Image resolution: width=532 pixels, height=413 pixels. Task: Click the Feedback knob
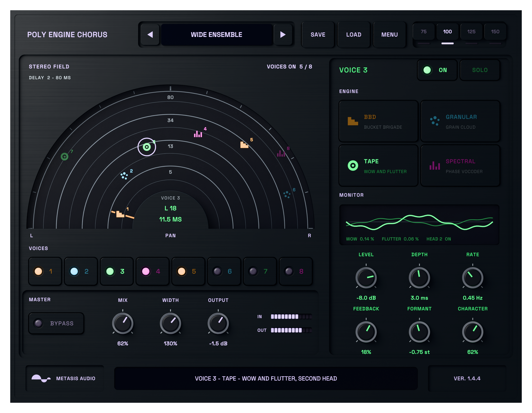366,332
